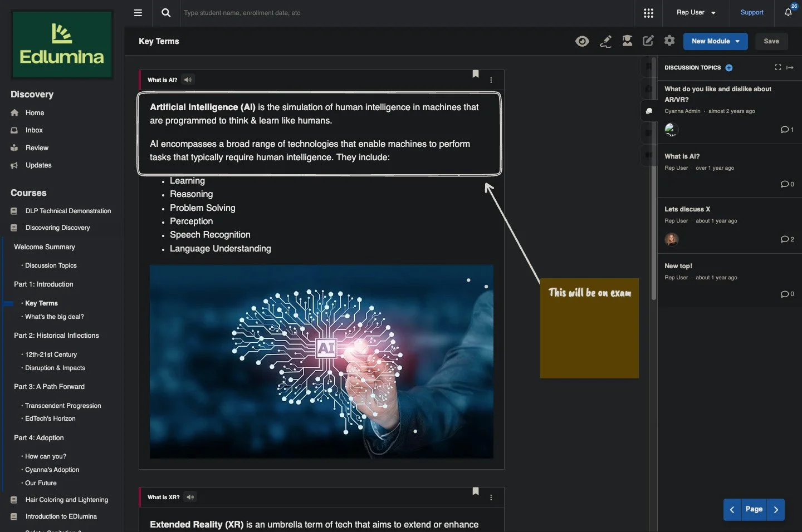Play audio for What is XR?
The height and width of the screenshot is (532, 802).
pyautogui.click(x=190, y=497)
